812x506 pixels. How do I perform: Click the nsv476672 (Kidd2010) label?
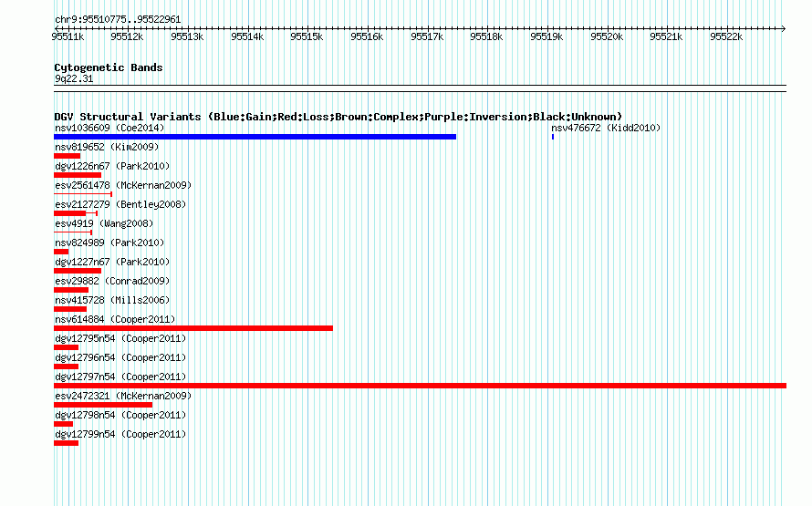pyautogui.click(x=606, y=128)
